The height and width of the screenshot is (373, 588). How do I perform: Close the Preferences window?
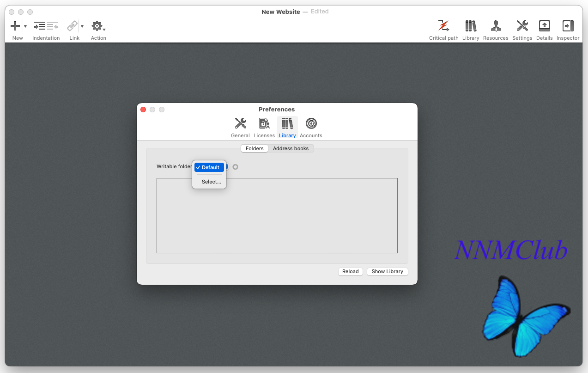tap(143, 110)
